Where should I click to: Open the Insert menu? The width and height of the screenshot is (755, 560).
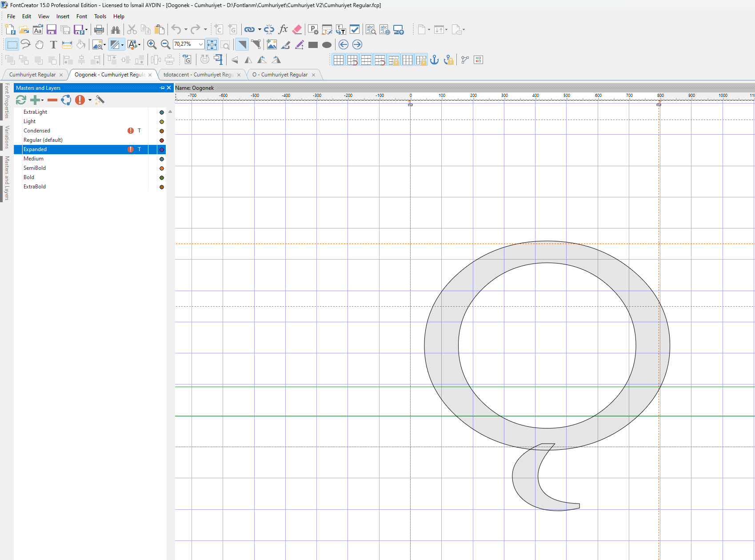pos(63,16)
